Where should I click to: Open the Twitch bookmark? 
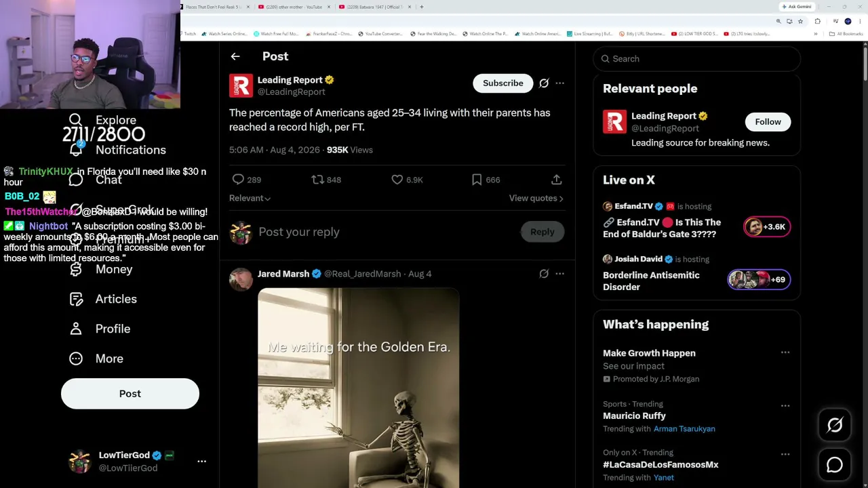(x=188, y=33)
